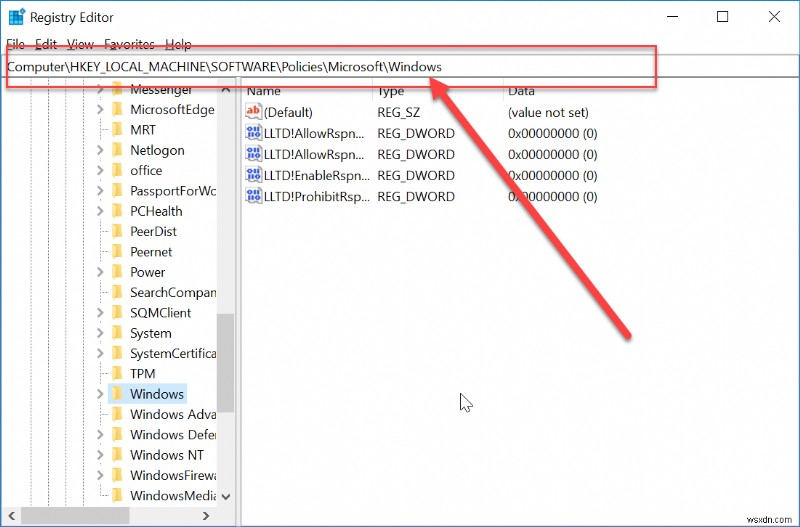Click the tree horizontal scrollbar thumb
Viewport: 800px width, 527px height.
pyautogui.click(x=75, y=516)
